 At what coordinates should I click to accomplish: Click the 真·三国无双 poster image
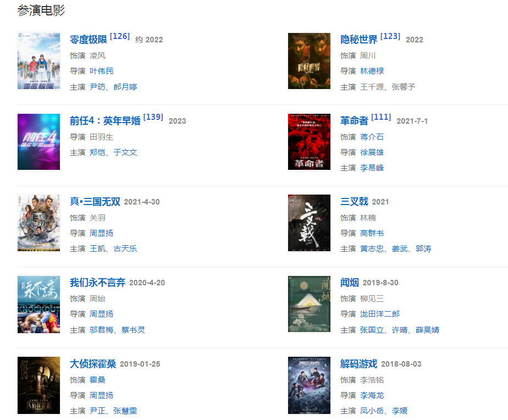pyautogui.click(x=38, y=223)
